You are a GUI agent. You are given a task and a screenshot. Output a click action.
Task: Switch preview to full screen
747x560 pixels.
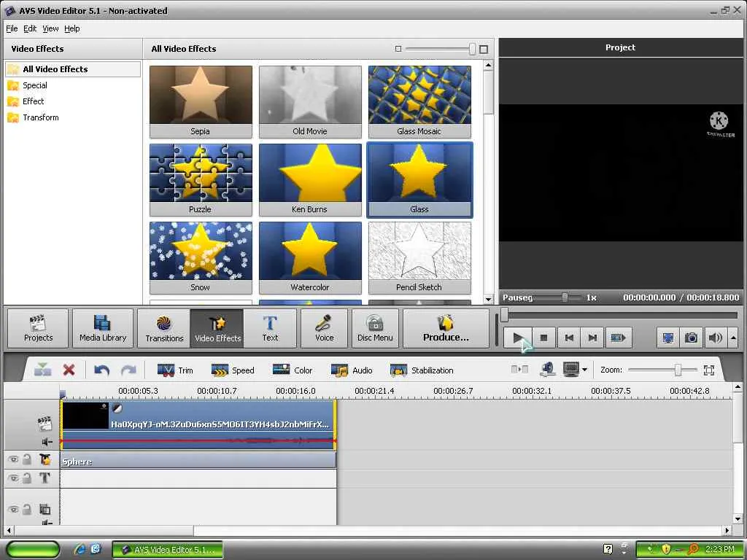click(668, 338)
